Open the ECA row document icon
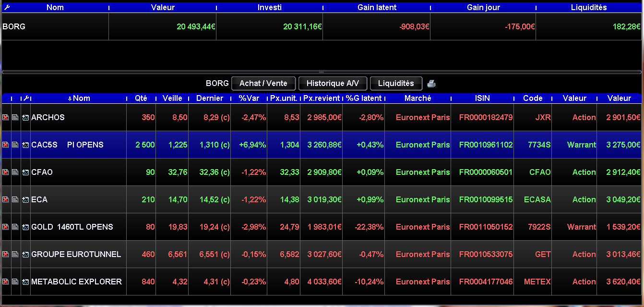This screenshot has width=644, height=307. [x=15, y=199]
